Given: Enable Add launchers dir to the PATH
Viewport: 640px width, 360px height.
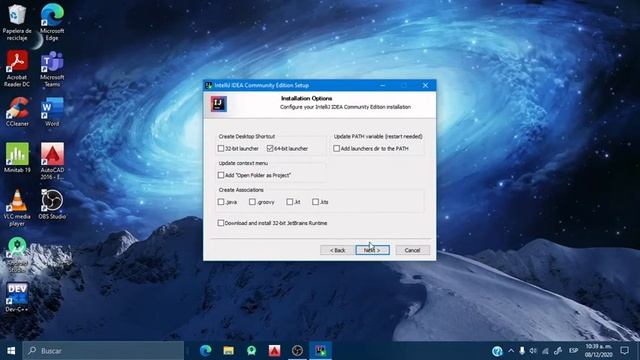Looking at the screenshot, I should coord(336,149).
